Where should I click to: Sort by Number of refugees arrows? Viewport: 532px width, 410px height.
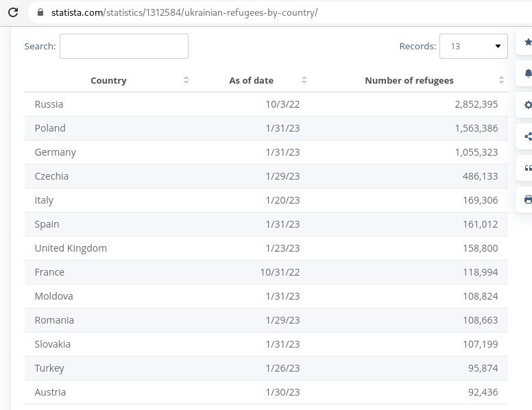click(501, 80)
